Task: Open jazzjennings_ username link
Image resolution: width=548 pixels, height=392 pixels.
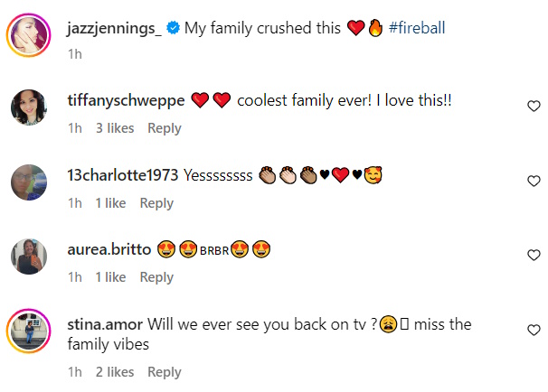Action: coord(114,29)
